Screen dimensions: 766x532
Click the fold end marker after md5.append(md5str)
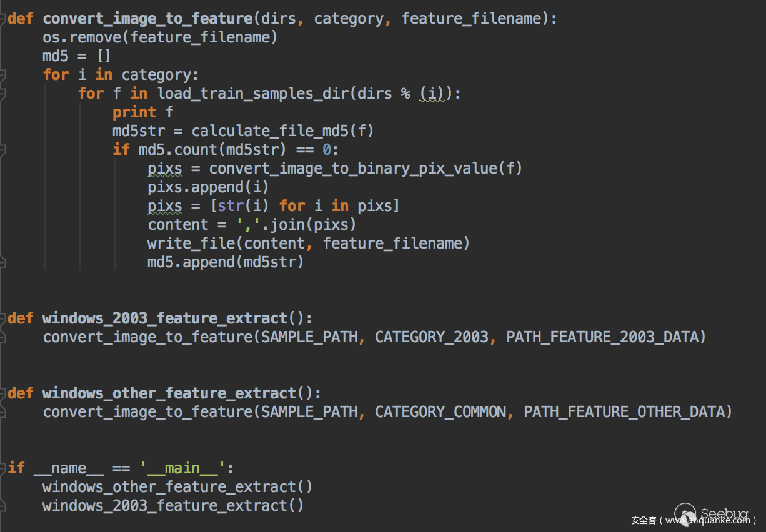pyautogui.click(x=3, y=262)
